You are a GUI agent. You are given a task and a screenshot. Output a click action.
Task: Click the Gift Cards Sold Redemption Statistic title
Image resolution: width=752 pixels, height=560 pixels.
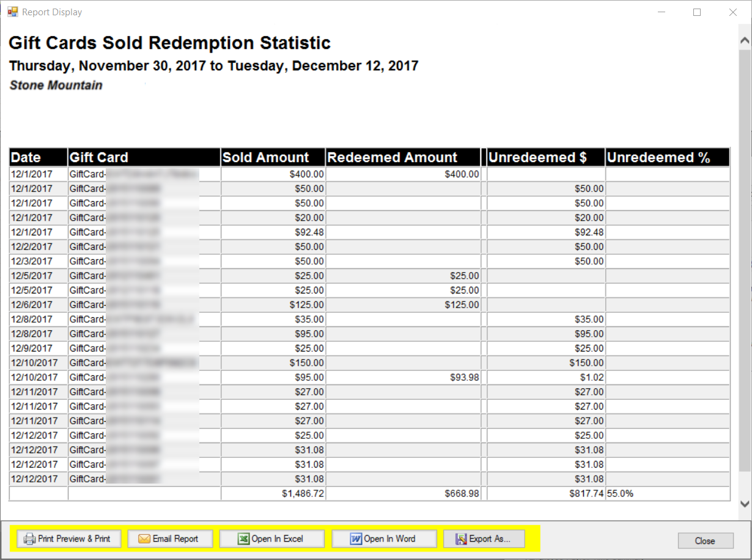(170, 43)
